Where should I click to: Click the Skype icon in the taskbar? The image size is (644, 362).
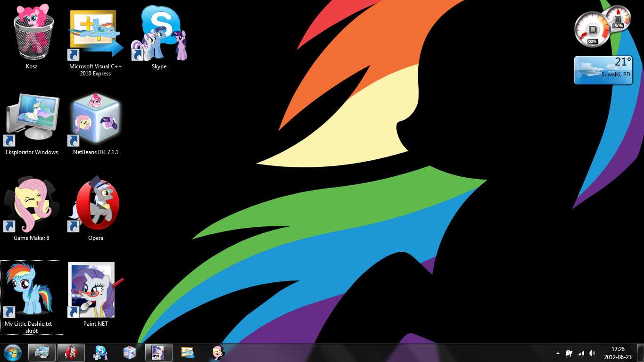point(100,353)
